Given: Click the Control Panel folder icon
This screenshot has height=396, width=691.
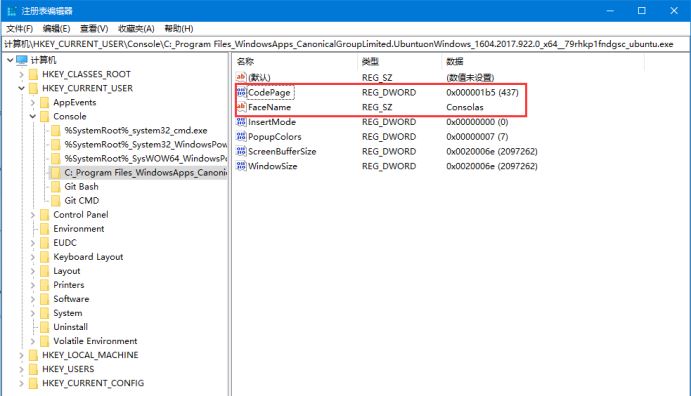Looking at the screenshot, I should click(45, 215).
